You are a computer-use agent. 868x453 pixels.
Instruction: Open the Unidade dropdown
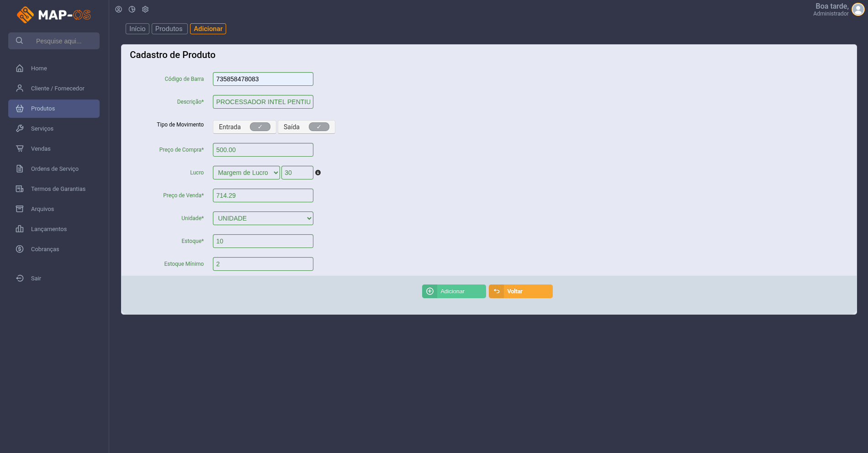(x=263, y=218)
